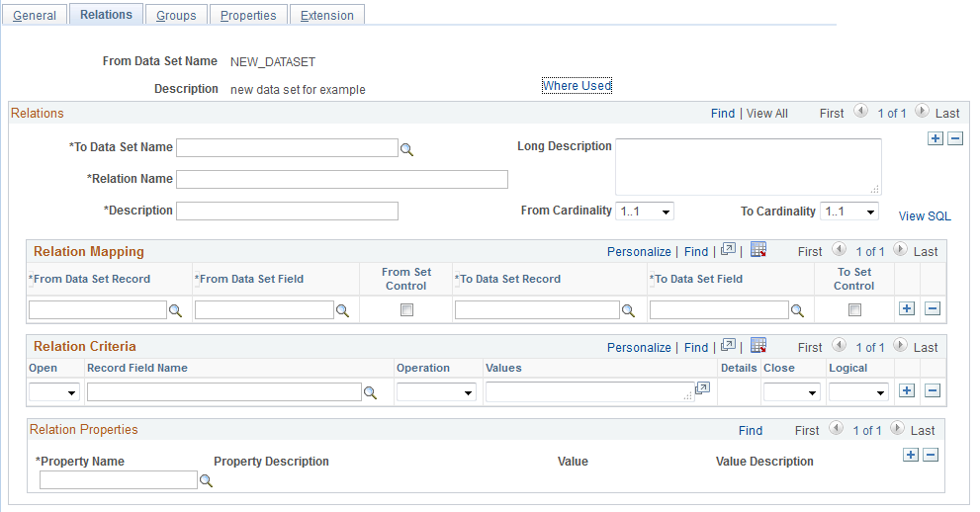The image size is (980, 512).
Task: Open Relation Criteria grid in new window
Action: (728, 345)
